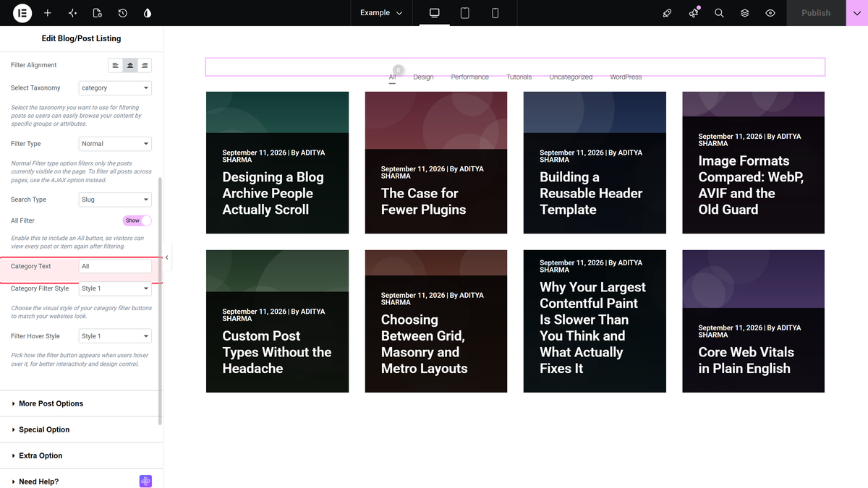The width and height of the screenshot is (868, 488).
Task: Toggle the All Filter Show switch
Action: pos(137,221)
